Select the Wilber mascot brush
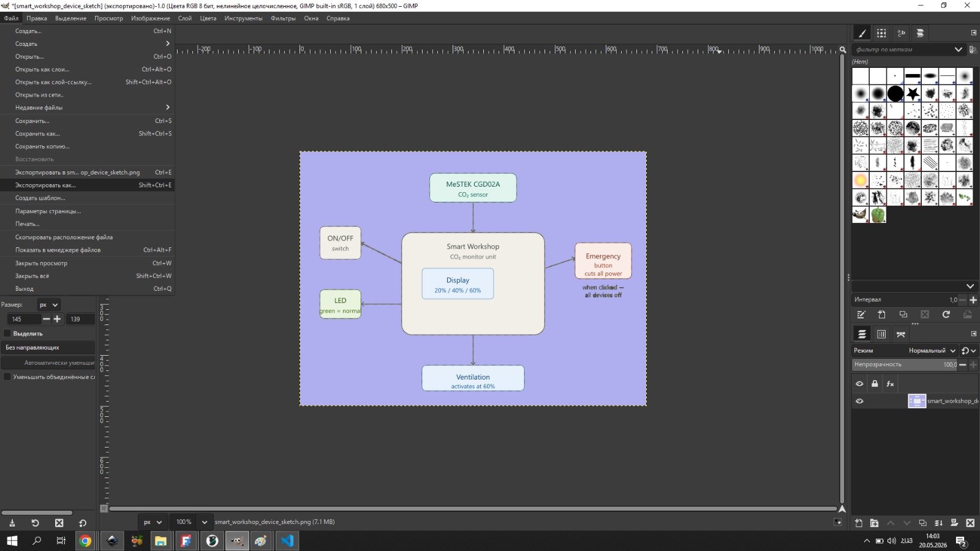This screenshot has height=551, width=980. coord(861,214)
